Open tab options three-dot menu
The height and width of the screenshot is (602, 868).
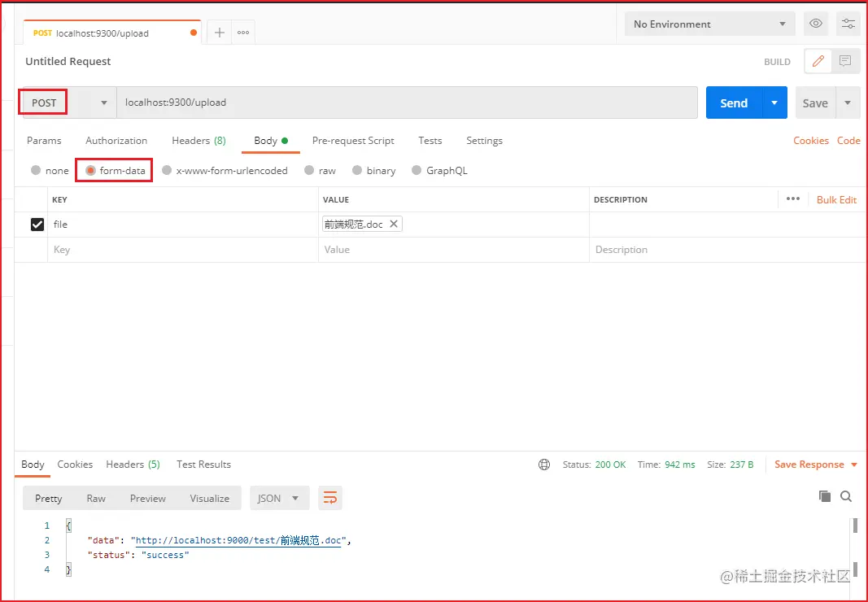(x=243, y=33)
